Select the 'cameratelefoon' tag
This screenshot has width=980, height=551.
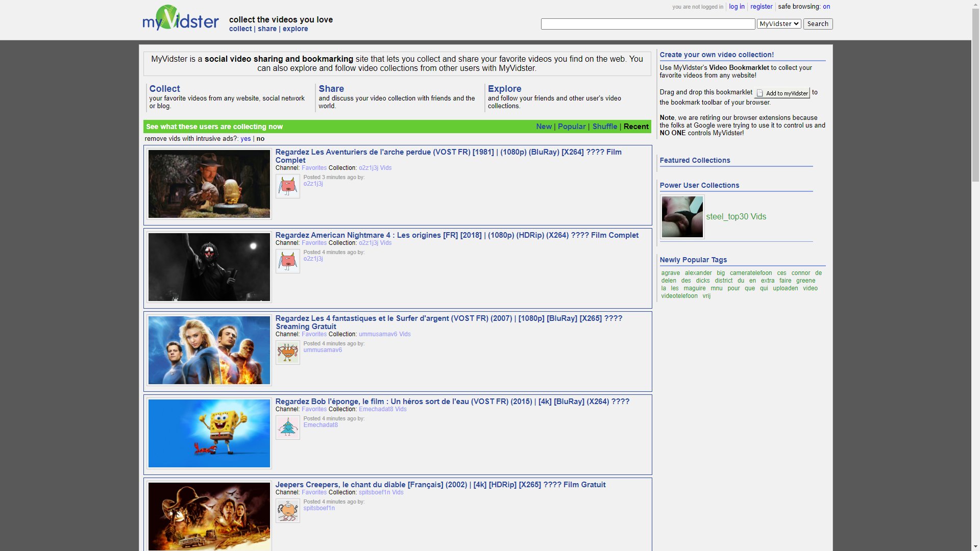point(751,273)
